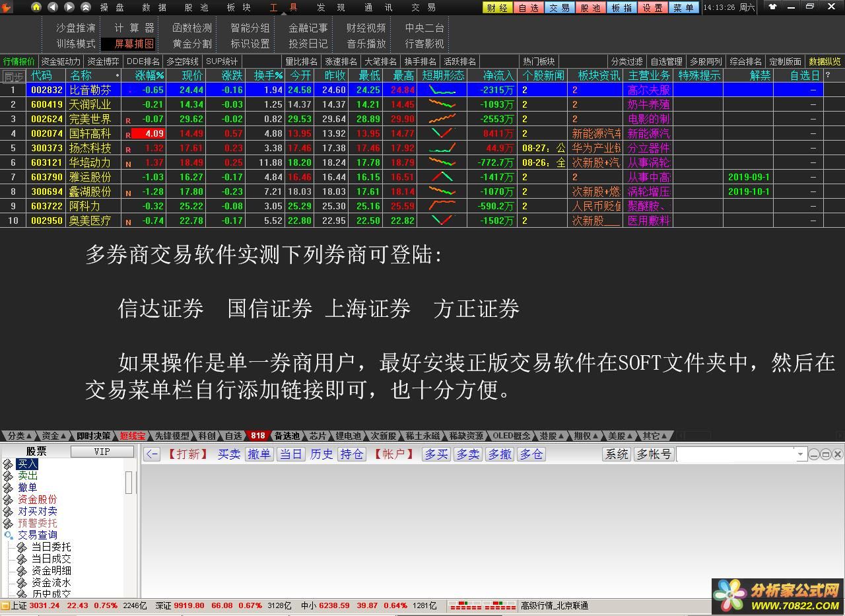Switch to the 锂电池 bottom tab
This screenshot has height=616, width=845.
tap(348, 436)
